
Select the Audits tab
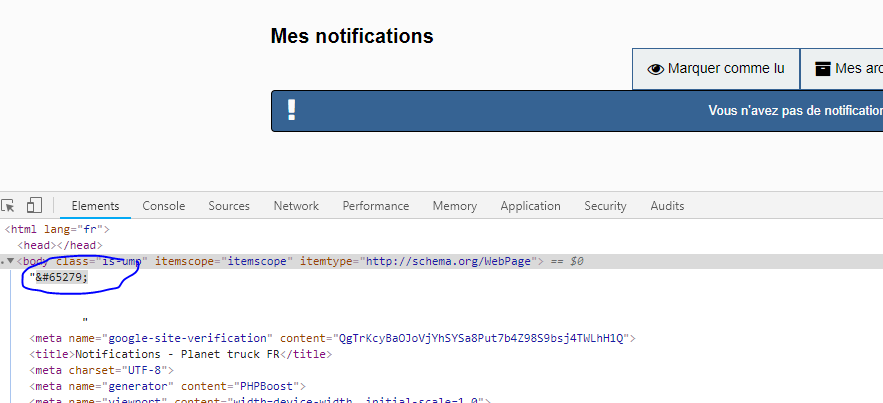(x=667, y=206)
